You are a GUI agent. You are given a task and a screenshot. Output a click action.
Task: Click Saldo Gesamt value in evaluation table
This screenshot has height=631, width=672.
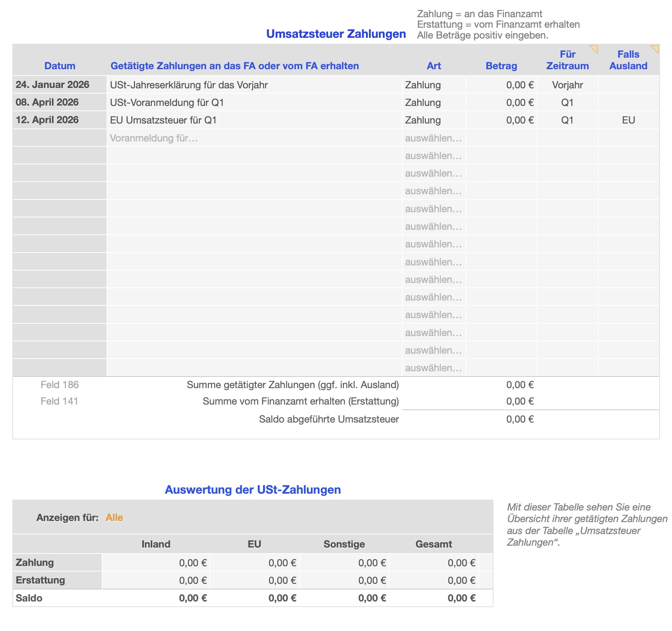(x=461, y=598)
